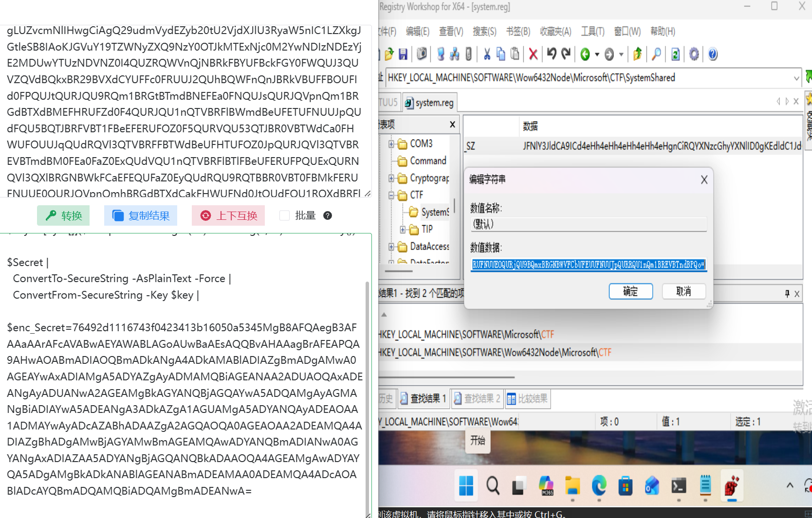Click the 数值数据 value data input field
This screenshot has height=518, width=812.
589,265
